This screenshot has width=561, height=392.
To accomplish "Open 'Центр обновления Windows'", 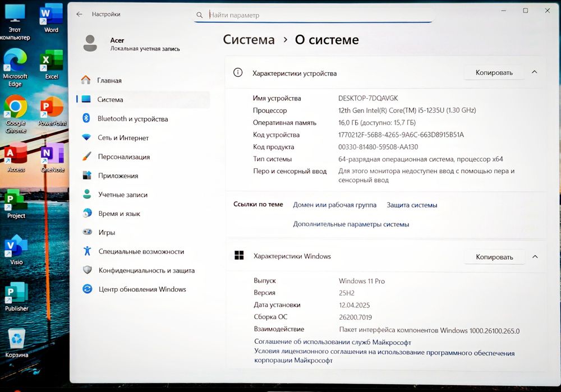I will pyautogui.click(x=143, y=289).
